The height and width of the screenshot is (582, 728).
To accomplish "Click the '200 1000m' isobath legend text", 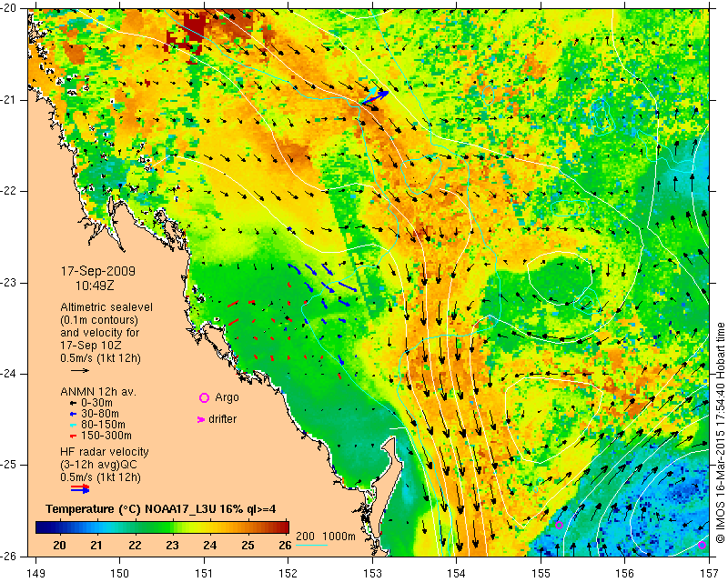I will tap(326, 537).
